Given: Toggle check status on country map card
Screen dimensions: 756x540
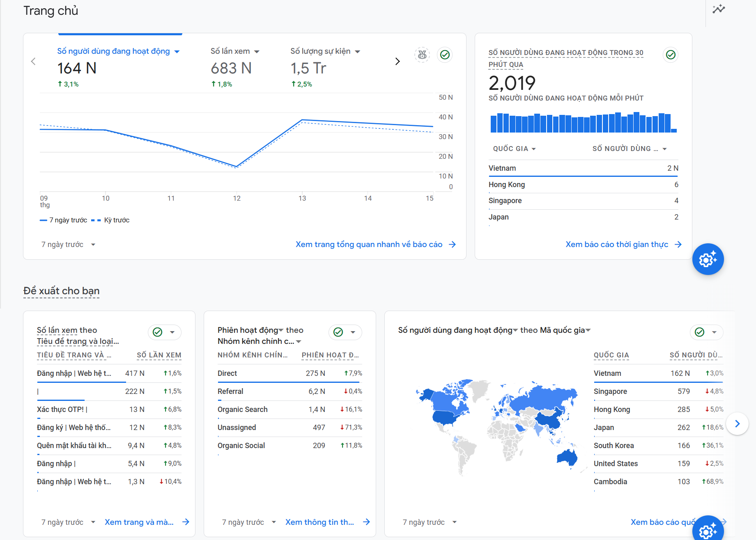Looking at the screenshot, I should (700, 332).
